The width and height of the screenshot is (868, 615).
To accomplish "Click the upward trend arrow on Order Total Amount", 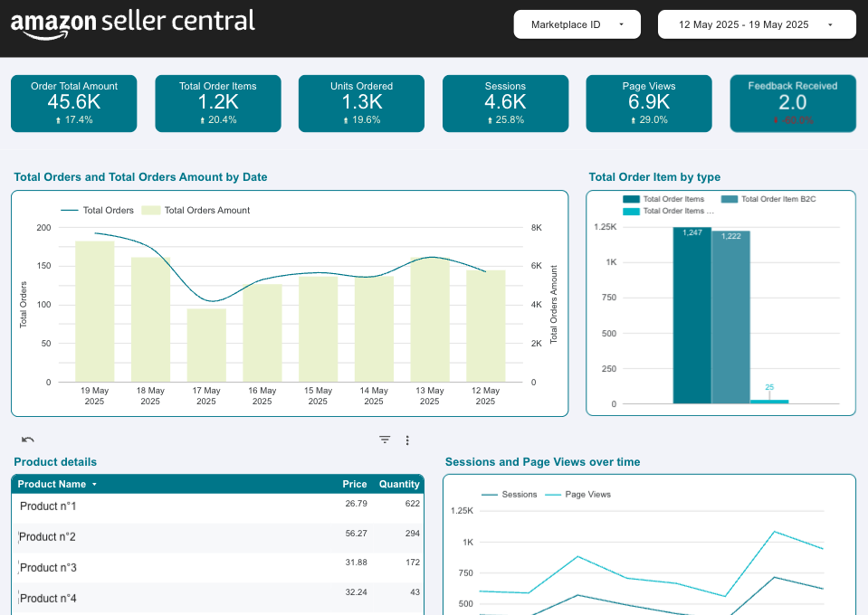I will [58, 118].
